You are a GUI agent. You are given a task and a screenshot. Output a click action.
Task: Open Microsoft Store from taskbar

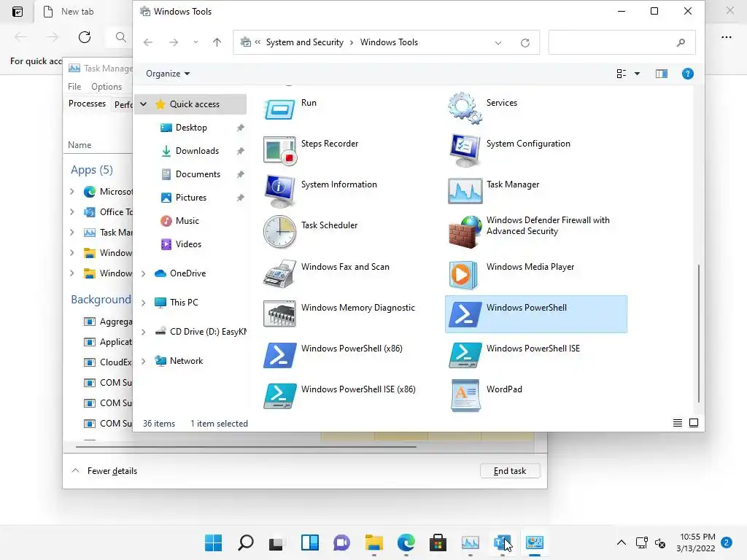[438, 542]
